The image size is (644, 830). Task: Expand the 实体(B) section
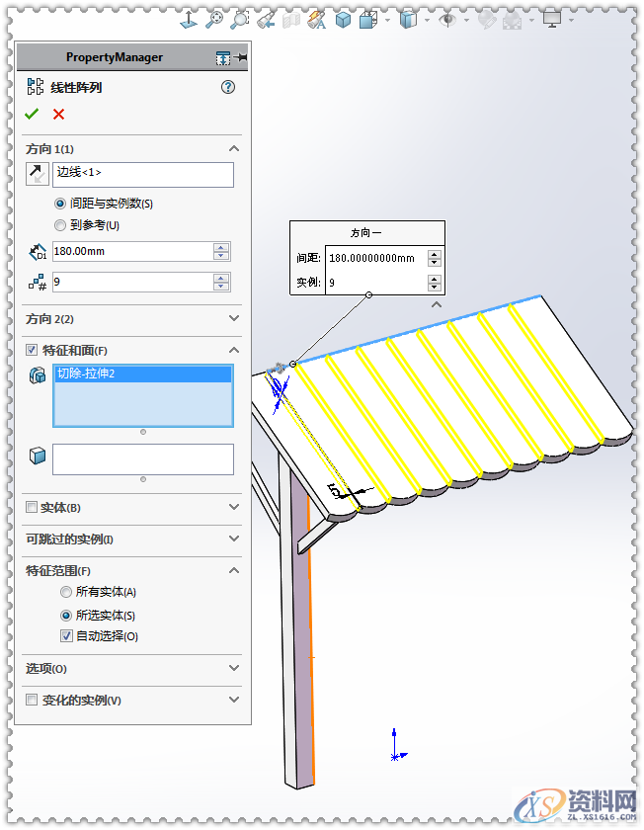[234, 507]
